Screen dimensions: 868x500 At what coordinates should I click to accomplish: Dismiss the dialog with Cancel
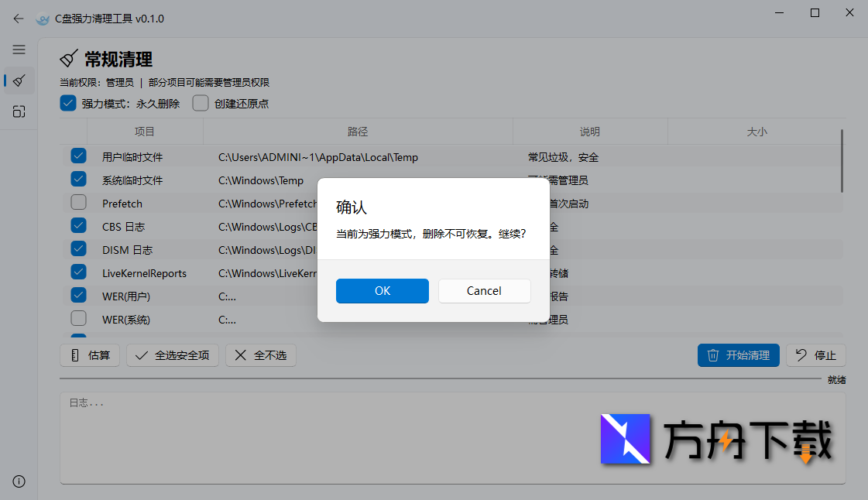[x=484, y=291]
